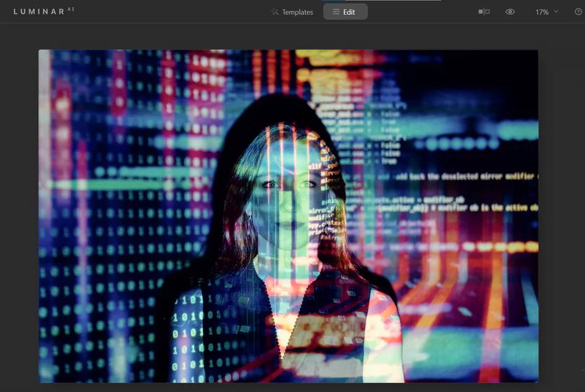Viewport: 585px width, 392px height.
Task: Click the superscript AI badge in logo
Action: click(70, 9)
